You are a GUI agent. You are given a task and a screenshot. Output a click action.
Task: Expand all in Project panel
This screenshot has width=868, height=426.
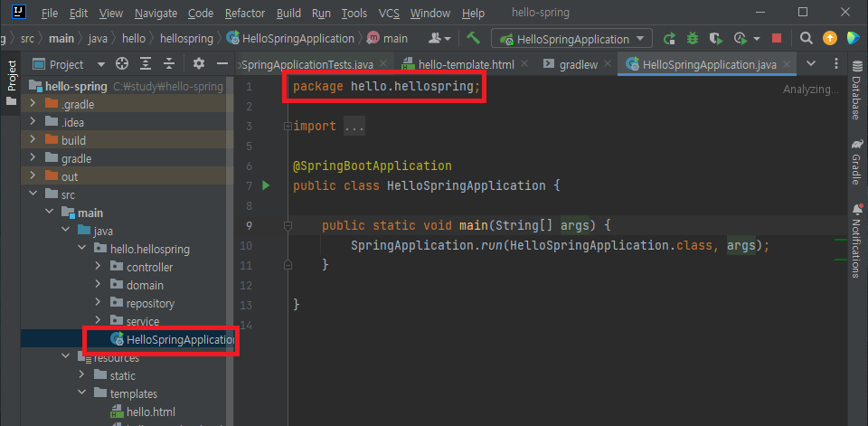tap(146, 63)
